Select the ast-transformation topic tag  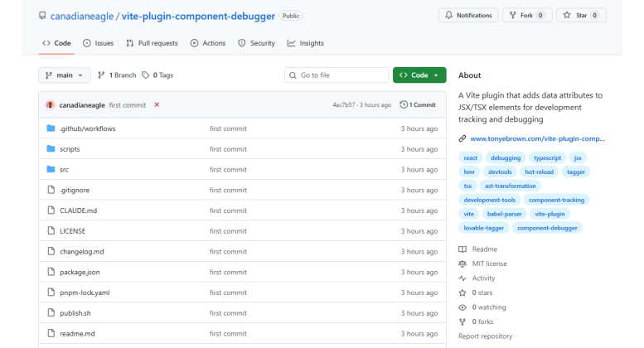(510, 186)
